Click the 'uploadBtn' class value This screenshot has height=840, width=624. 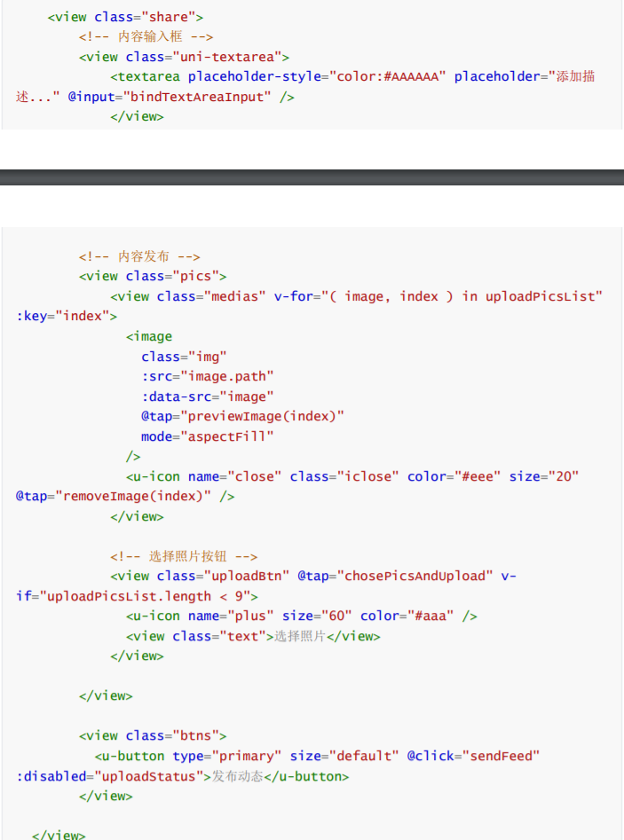point(247,577)
